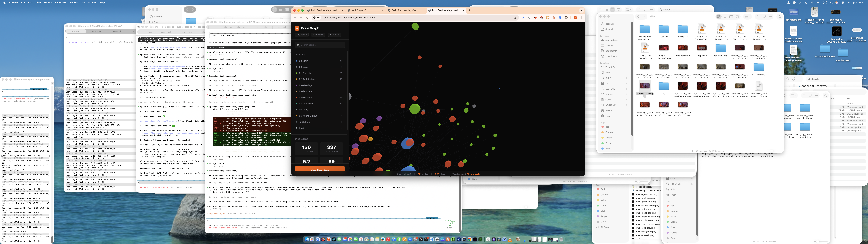Open Finder search magnifier in the Allan window
868x244 pixels.
click(779, 16)
